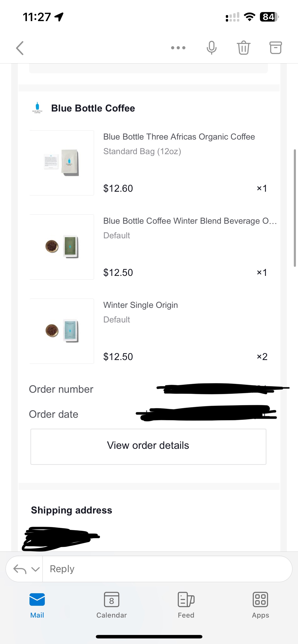Tap the microphone dictation icon
The image size is (298, 644).
click(211, 48)
